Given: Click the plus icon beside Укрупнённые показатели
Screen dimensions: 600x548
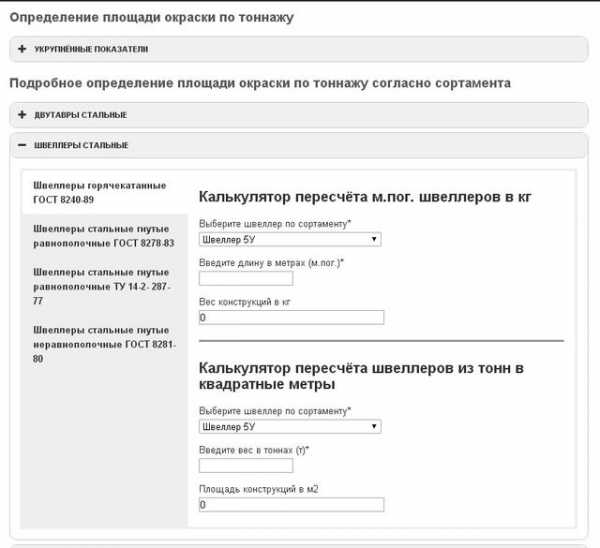Looking at the screenshot, I should 21,47.
